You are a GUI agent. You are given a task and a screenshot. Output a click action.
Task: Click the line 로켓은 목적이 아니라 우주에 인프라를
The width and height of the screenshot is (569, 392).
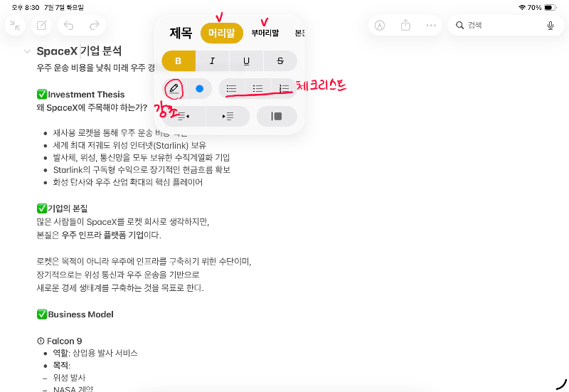(x=144, y=261)
